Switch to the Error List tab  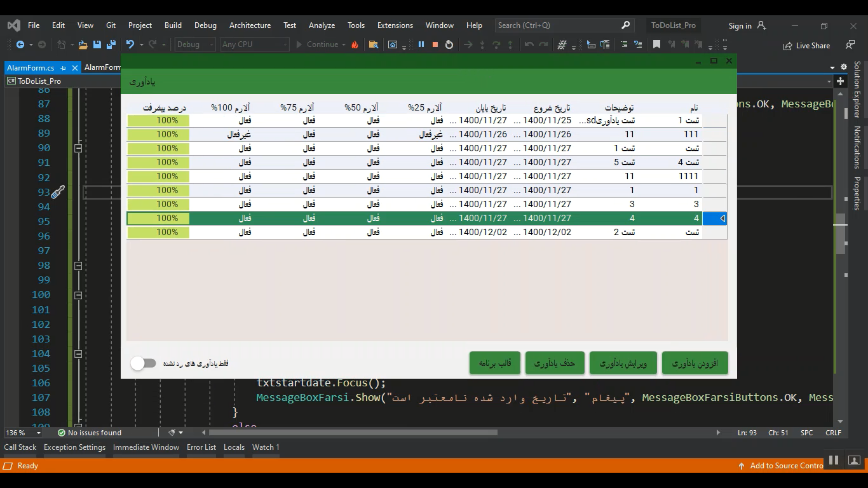pyautogui.click(x=201, y=447)
